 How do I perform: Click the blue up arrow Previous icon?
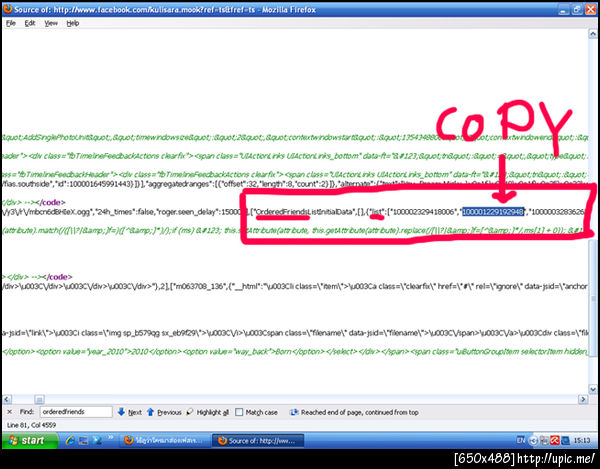pyautogui.click(x=150, y=412)
